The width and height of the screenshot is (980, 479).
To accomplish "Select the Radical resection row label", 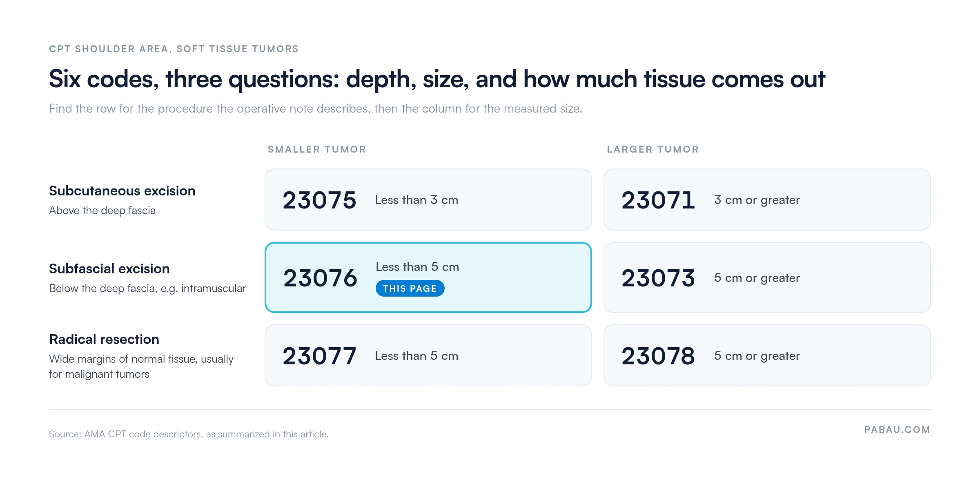I will pos(104,339).
